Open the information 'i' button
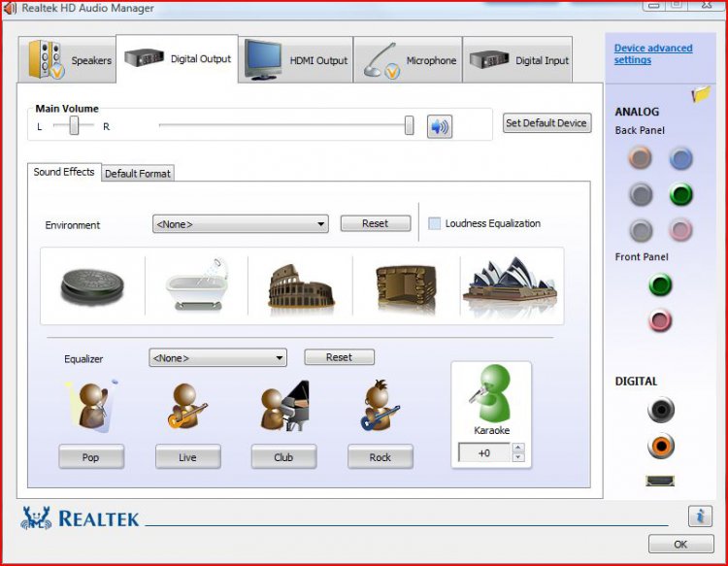This screenshot has width=728, height=566. click(700, 516)
